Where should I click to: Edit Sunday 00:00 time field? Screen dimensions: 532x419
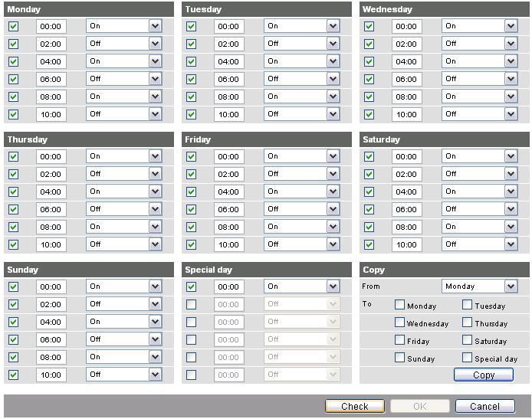tap(51, 286)
